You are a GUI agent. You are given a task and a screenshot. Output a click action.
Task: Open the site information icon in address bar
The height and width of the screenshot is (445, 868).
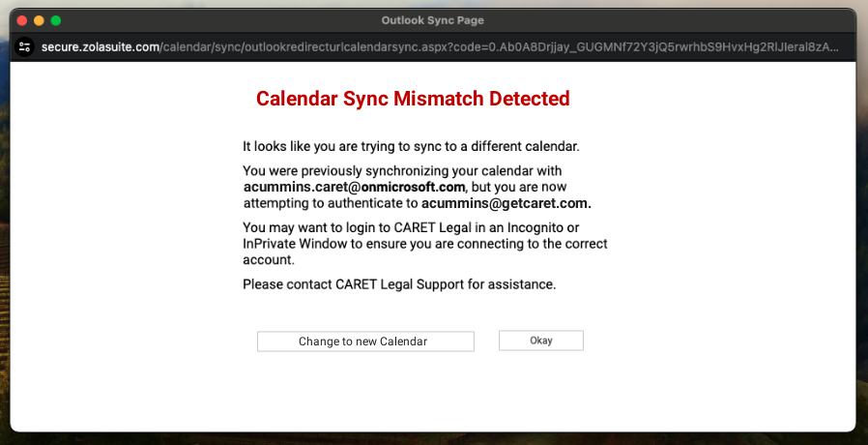click(x=24, y=47)
